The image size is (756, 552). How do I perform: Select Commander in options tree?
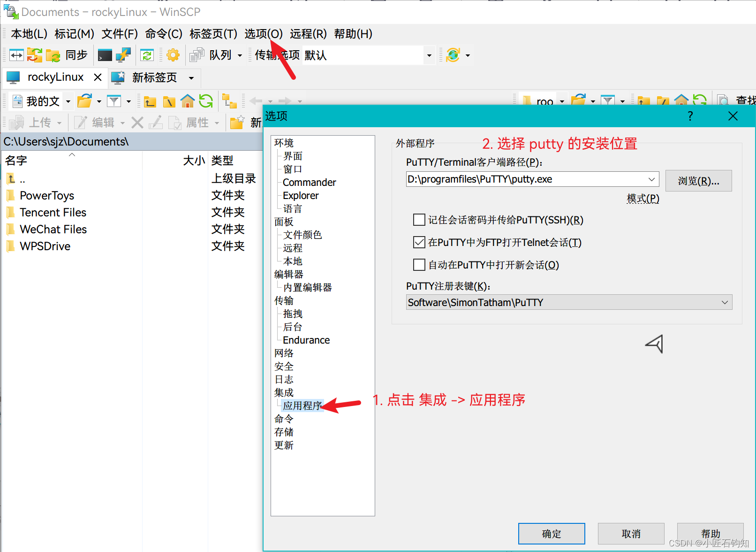310,182
